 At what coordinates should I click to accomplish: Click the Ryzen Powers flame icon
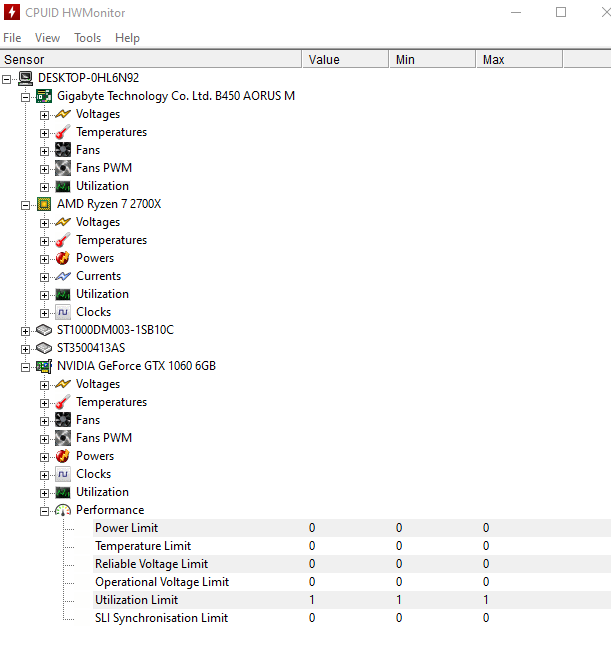[63, 258]
